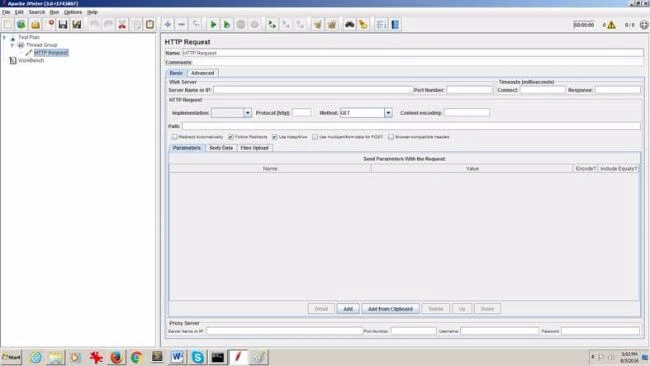650x366 pixels.
Task: Open Firefox from the taskbar
Action: pos(116,357)
